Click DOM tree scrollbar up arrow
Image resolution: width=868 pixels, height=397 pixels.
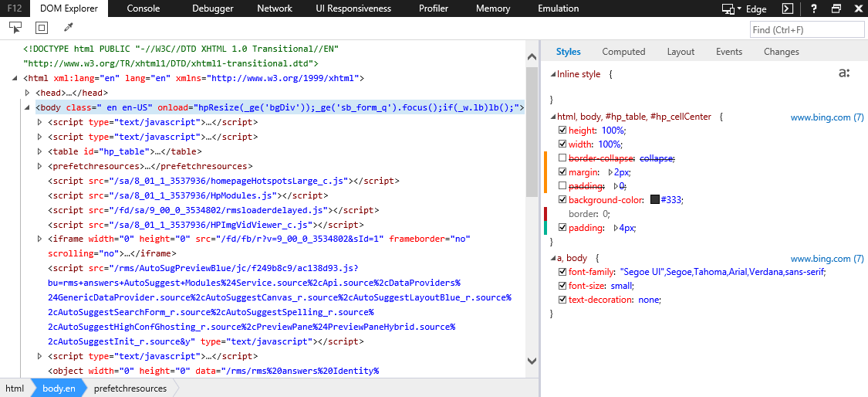point(532,57)
